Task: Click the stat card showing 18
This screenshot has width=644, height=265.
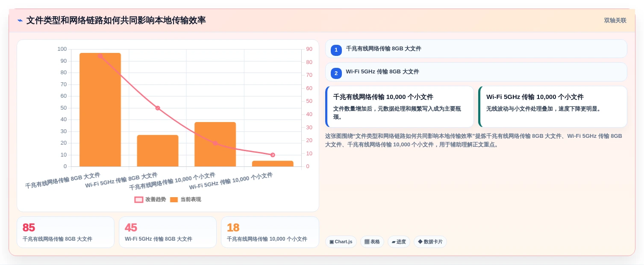Action: click(270, 232)
